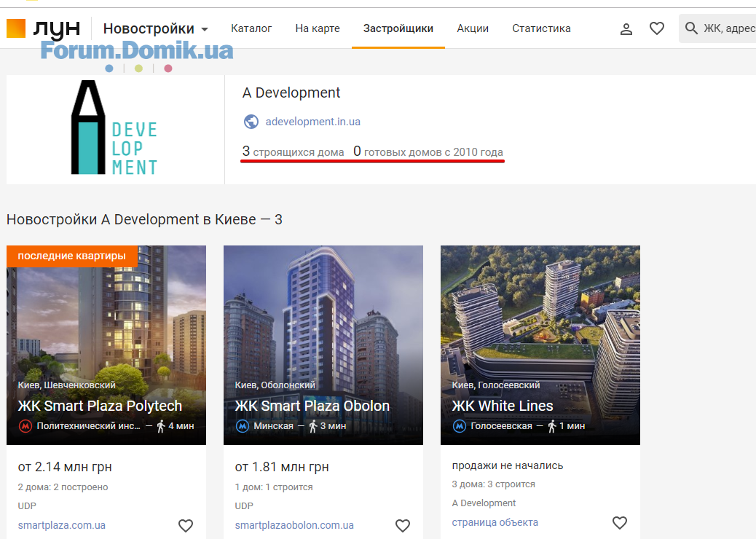Click heading Новостройки A Development в Киеве — 3
The height and width of the screenshot is (539, 756).
[144, 219]
